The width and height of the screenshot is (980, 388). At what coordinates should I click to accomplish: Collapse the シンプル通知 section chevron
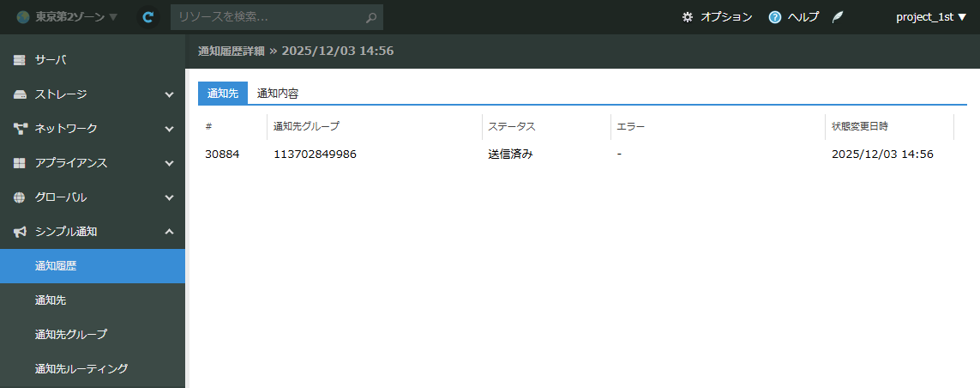pyautogui.click(x=169, y=232)
